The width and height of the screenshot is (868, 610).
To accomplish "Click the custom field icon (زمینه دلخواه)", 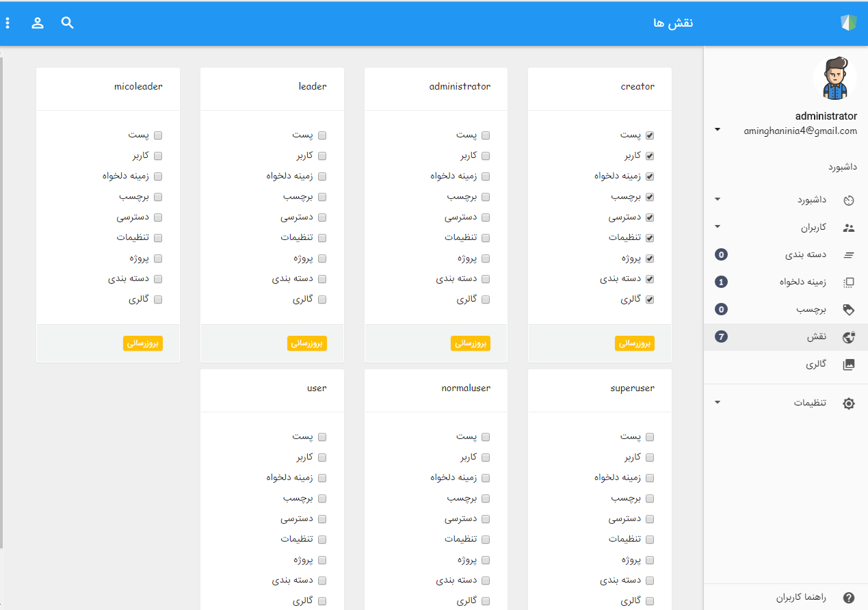I will click(x=849, y=282).
